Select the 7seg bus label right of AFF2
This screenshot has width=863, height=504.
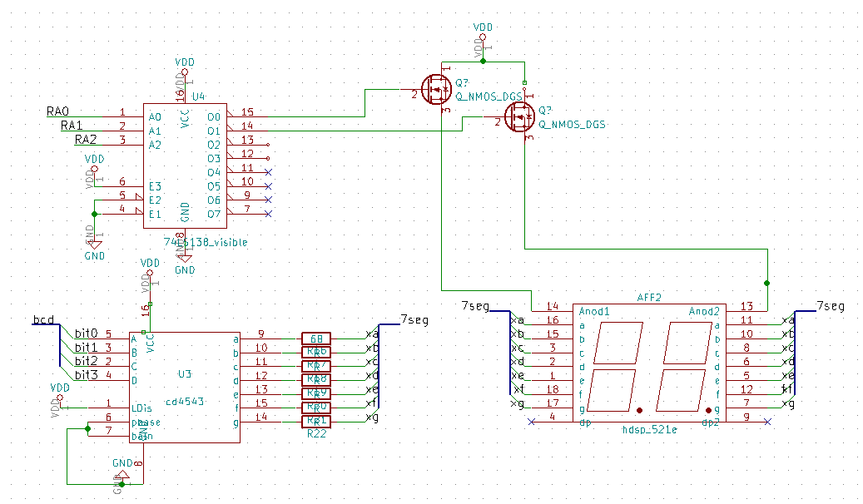click(x=831, y=306)
